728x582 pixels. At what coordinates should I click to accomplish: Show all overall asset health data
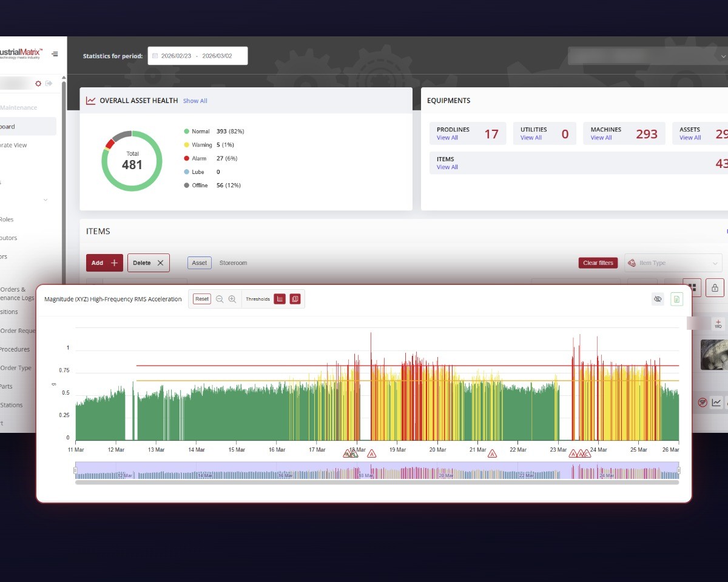point(195,101)
